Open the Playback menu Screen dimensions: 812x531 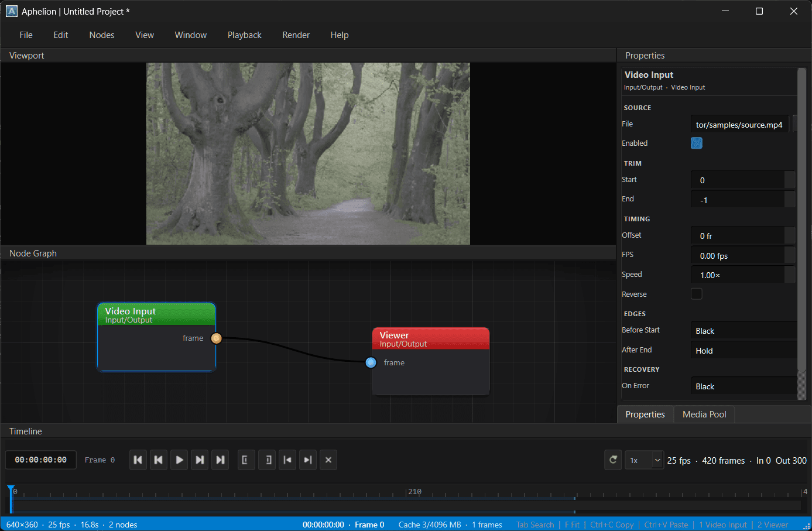click(245, 35)
